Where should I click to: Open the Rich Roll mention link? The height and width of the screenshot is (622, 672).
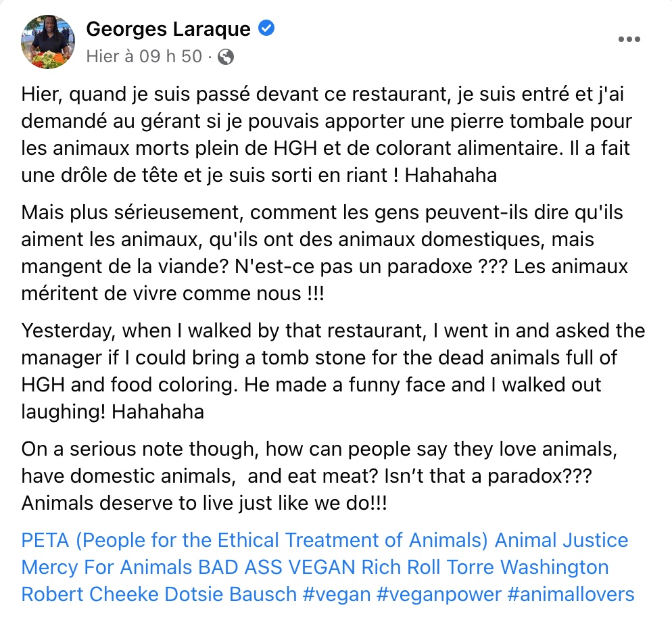401,567
